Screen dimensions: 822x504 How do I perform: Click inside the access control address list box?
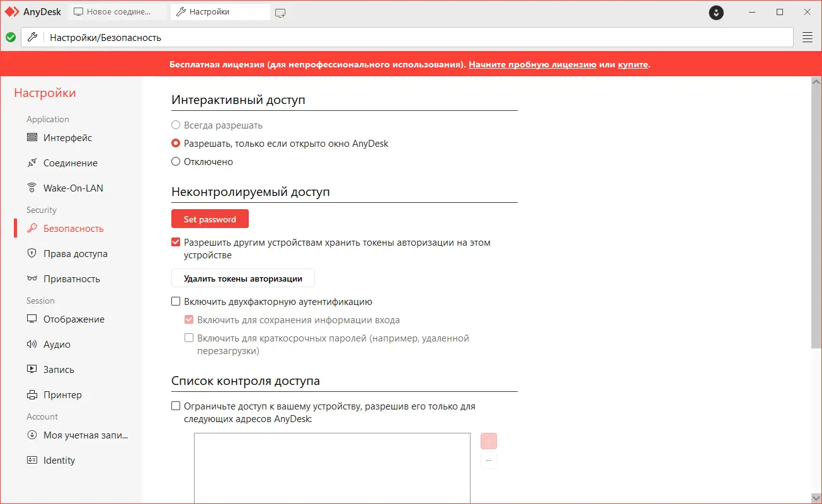coord(332,468)
